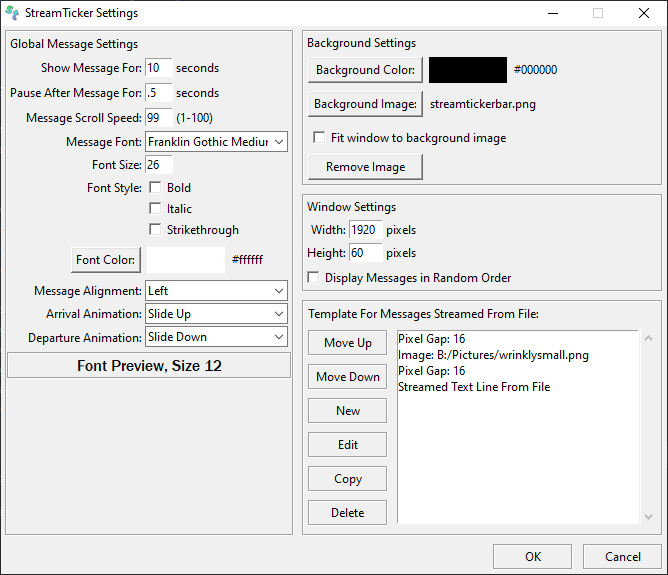Screen dimensions: 668x575
Task: Click the Font Size input field
Action: click(x=159, y=164)
